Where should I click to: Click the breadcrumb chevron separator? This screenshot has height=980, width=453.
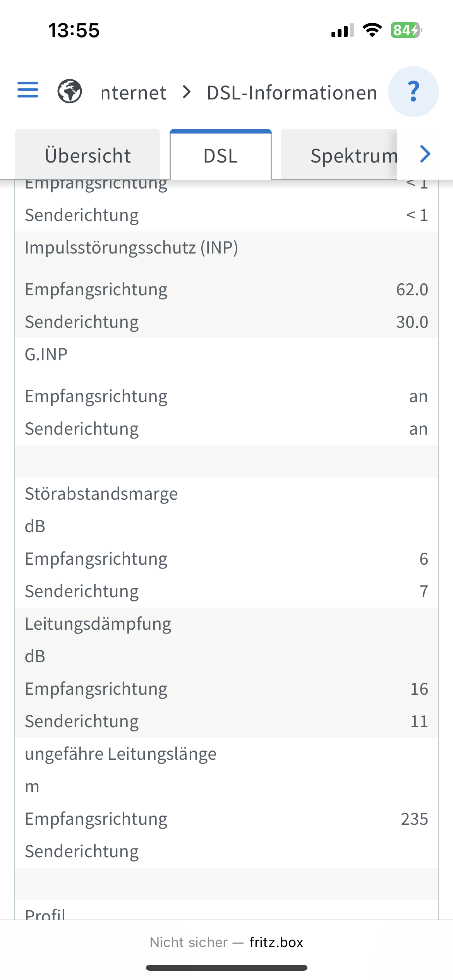[x=187, y=92]
